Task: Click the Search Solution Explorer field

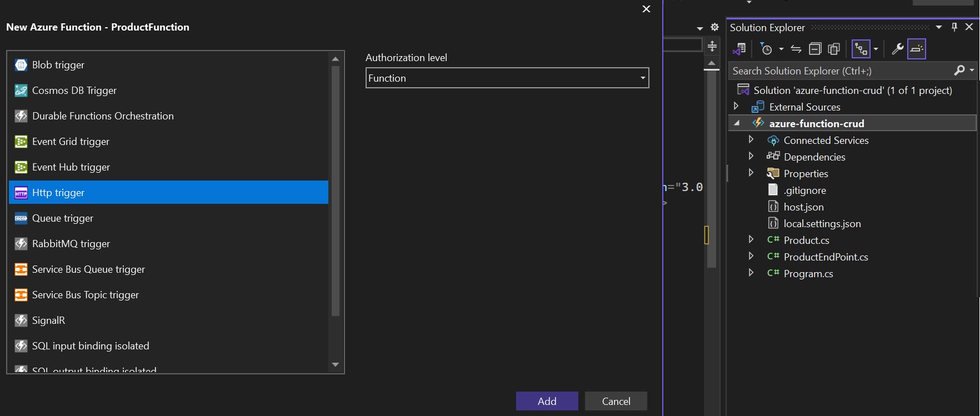Action: click(x=839, y=71)
